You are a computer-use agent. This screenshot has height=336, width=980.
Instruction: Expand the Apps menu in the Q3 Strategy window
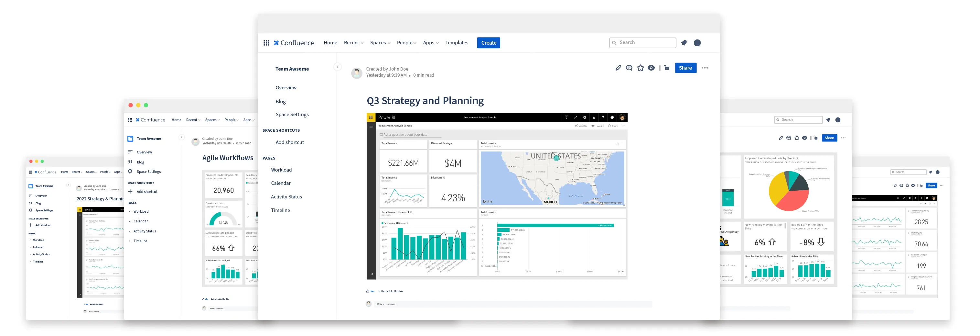(x=431, y=43)
